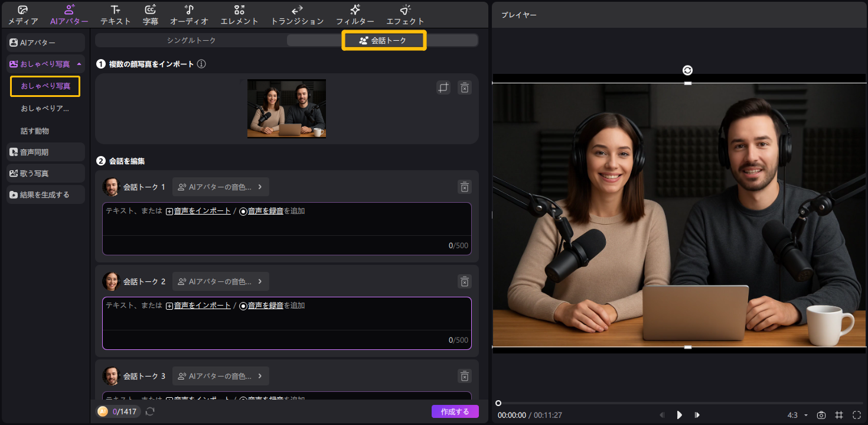Open AI avatar voice selector for 会話トーク 2
Viewport: 868px width, 425px height.
[220, 281]
